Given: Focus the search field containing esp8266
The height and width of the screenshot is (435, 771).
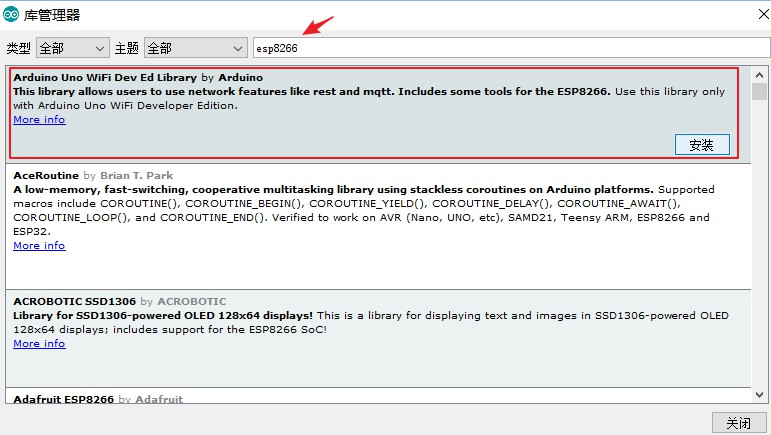Looking at the screenshot, I should (511, 48).
